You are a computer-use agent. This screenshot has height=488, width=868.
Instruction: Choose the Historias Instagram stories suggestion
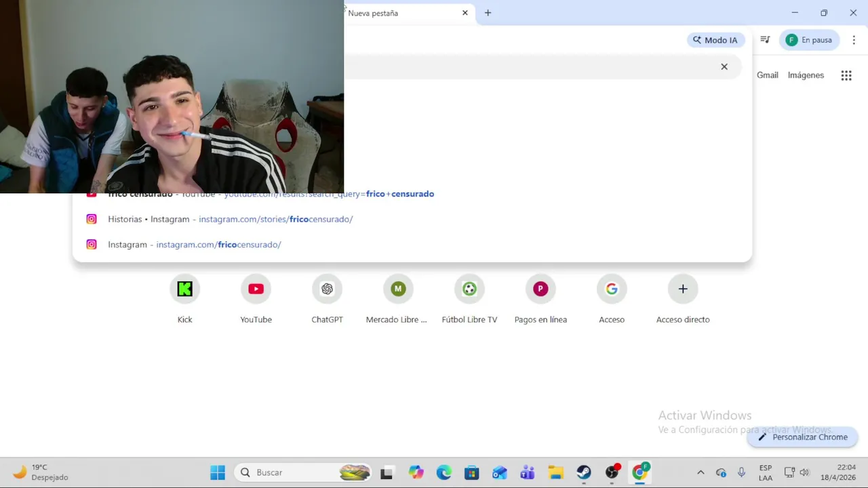tap(412, 219)
